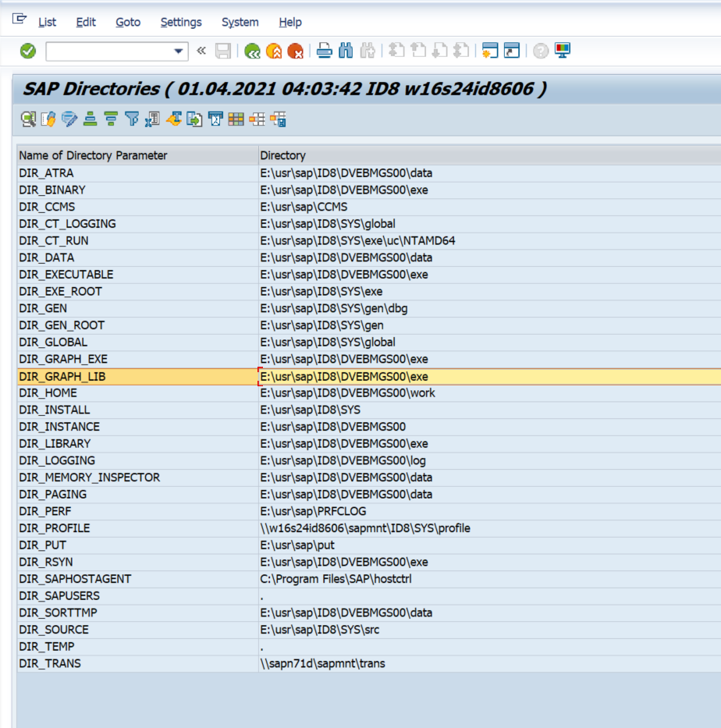Click the Sort Descending icon

[111, 119]
